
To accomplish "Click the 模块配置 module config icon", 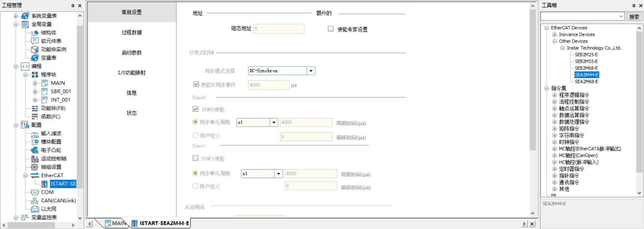I will 35,142.
